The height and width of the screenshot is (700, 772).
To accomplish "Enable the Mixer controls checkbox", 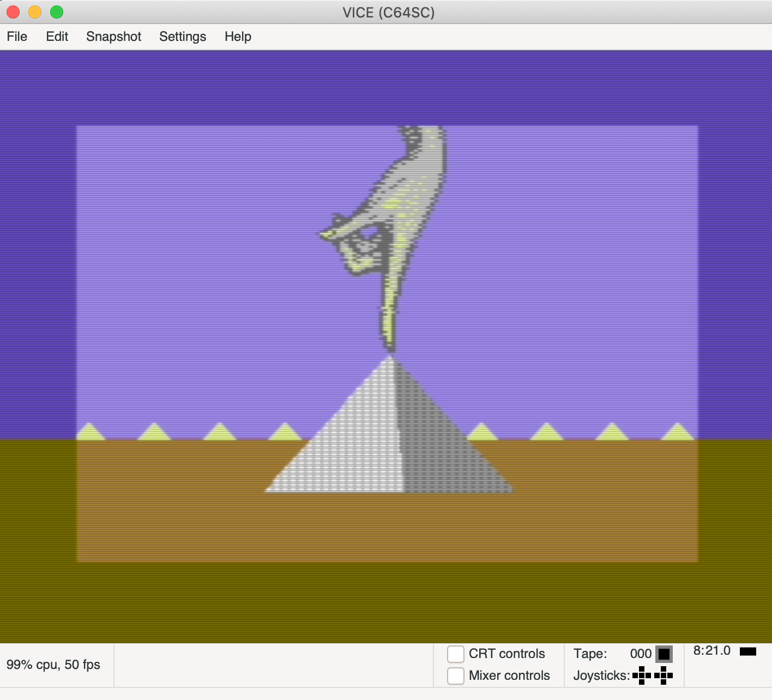I will (x=456, y=675).
